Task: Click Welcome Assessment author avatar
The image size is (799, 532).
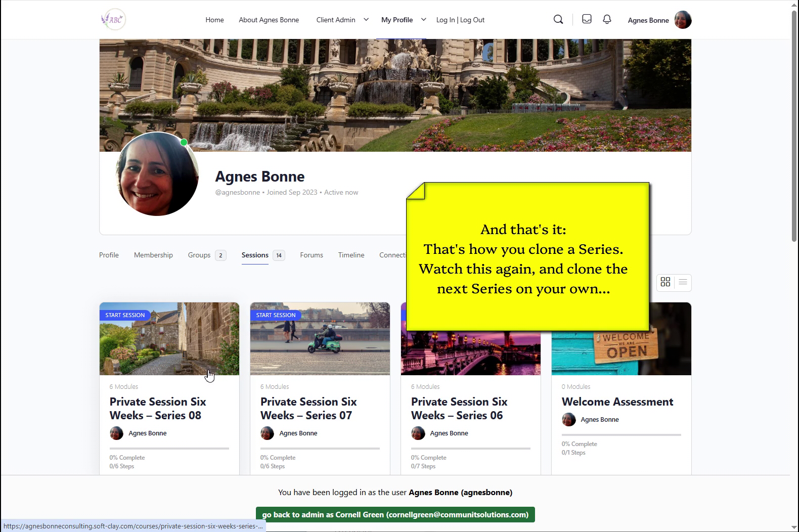Action: (569, 420)
